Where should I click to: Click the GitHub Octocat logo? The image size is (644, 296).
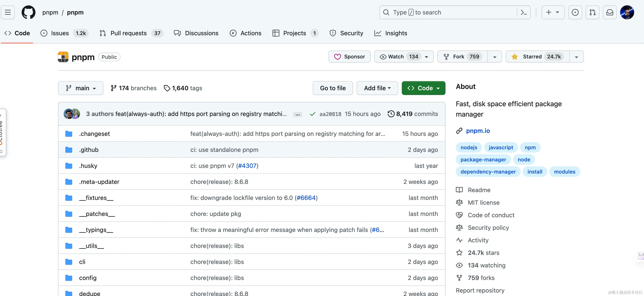point(28,12)
